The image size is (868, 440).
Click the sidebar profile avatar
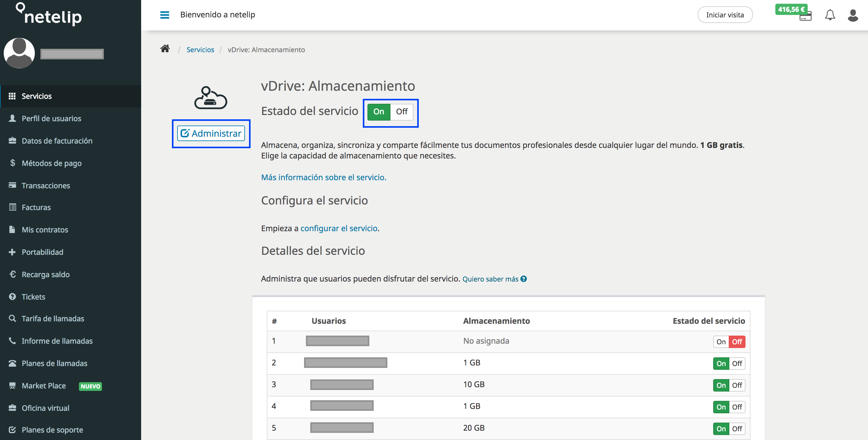pyautogui.click(x=19, y=53)
